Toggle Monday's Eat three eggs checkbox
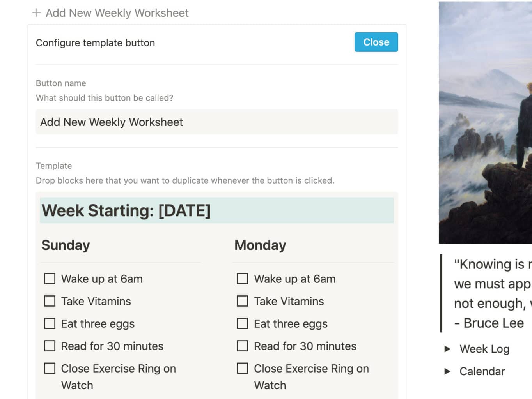This screenshot has width=532, height=399. [x=243, y=323]
